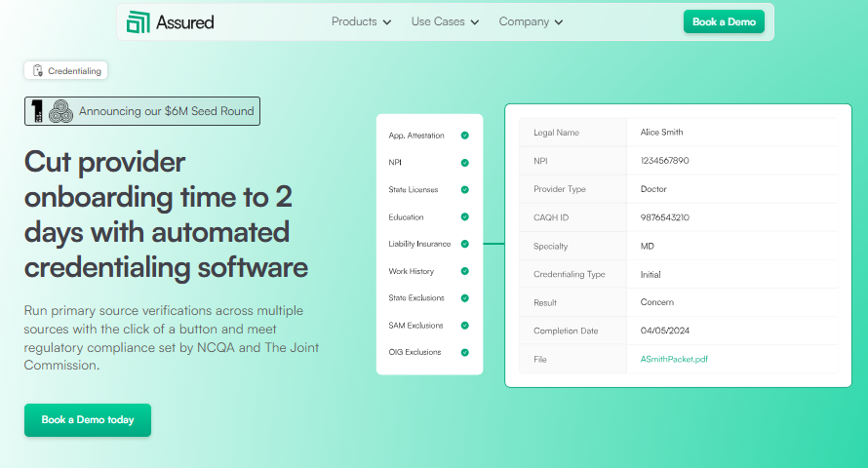The image size is (868, 468).
Task: Click the Specialty field label
Action: [550, 246]
